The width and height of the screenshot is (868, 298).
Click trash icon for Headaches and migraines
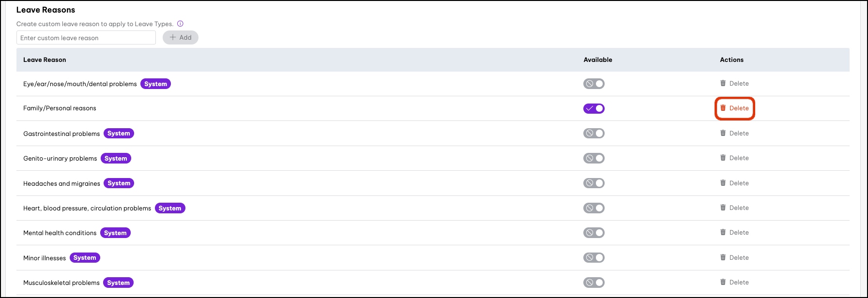pyautogui.click(x=723, y=183)
